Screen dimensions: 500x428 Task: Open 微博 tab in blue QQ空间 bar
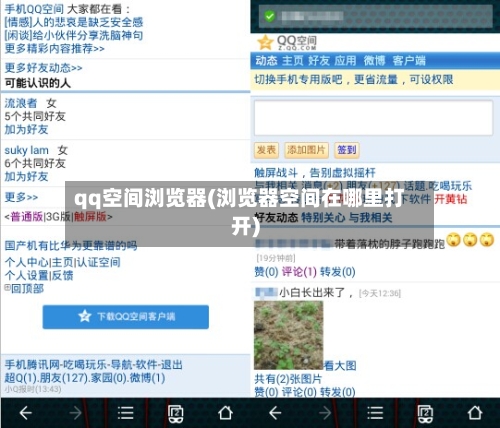click(374, 61)
